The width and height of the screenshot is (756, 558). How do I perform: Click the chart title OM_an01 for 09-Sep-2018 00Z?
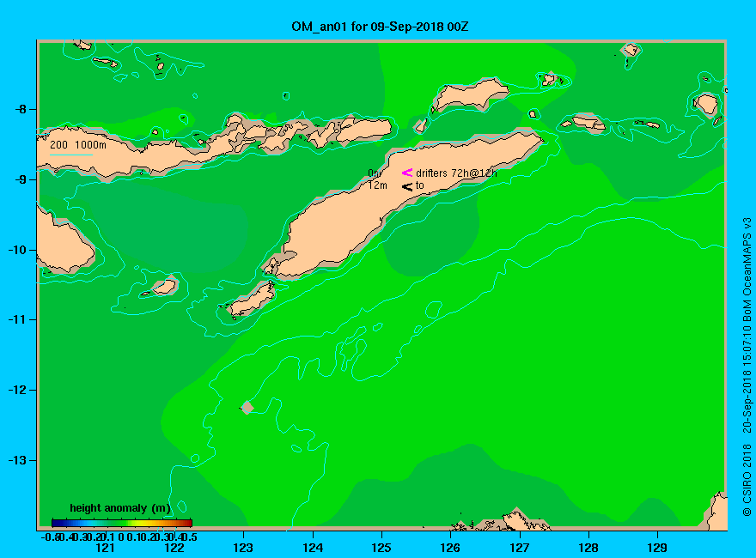[380, 27]
